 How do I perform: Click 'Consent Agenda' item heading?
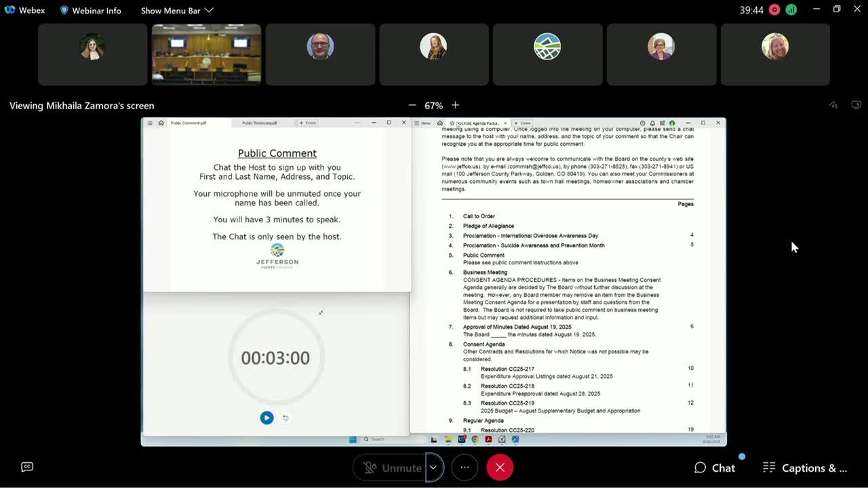point(484,344)
